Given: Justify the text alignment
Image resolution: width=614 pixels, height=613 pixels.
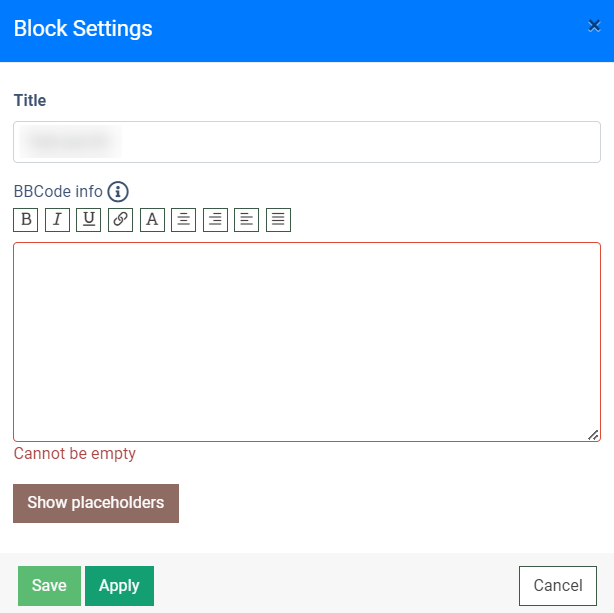Looking at the screenshot, I should click(278, 219).
